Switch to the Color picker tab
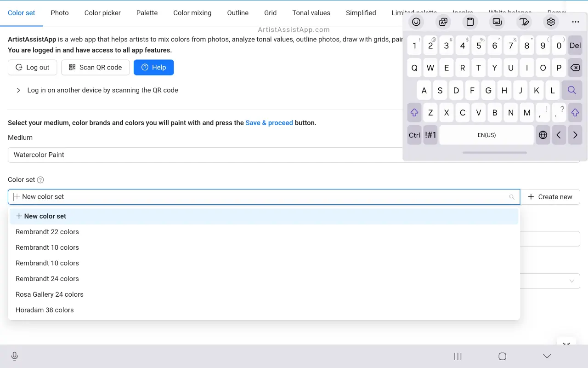This screenshot has width=588, height=368. (x=102, y=13)
